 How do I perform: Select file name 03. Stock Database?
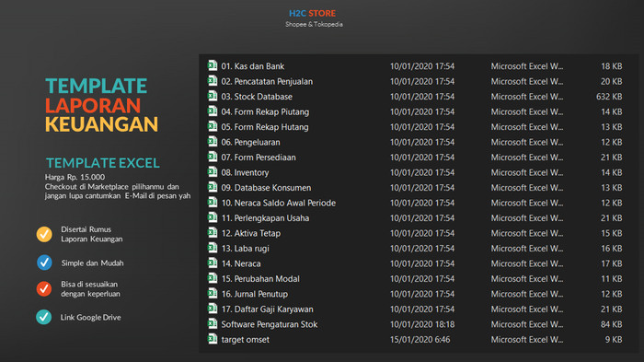(257, 97)
